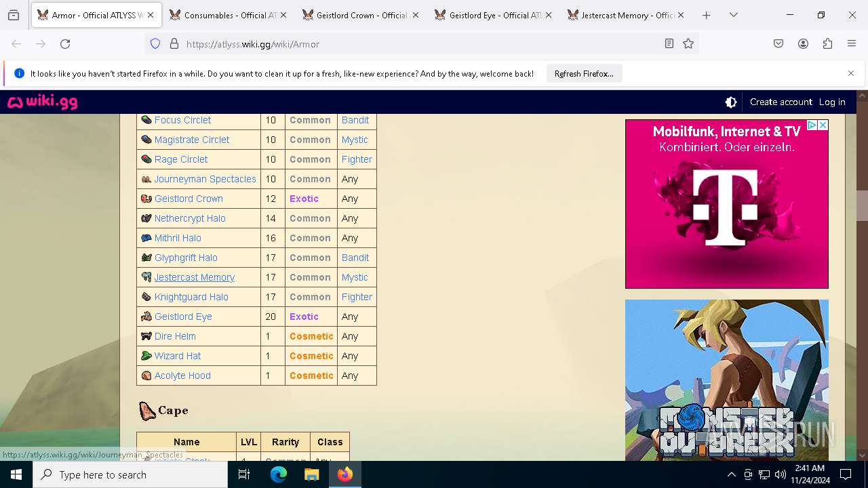Viewport: 868px width, 488px height.
Task: Open Task View on the taskbar
Action: tap(244, 474)
